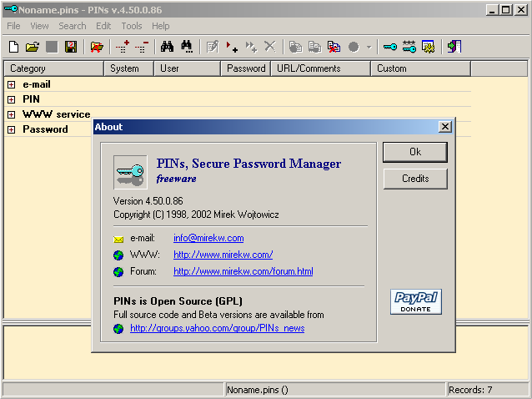Open the Tools menu
Viewport: 532px width, 399px height.
pyautogui.click(x=131, y=26)
